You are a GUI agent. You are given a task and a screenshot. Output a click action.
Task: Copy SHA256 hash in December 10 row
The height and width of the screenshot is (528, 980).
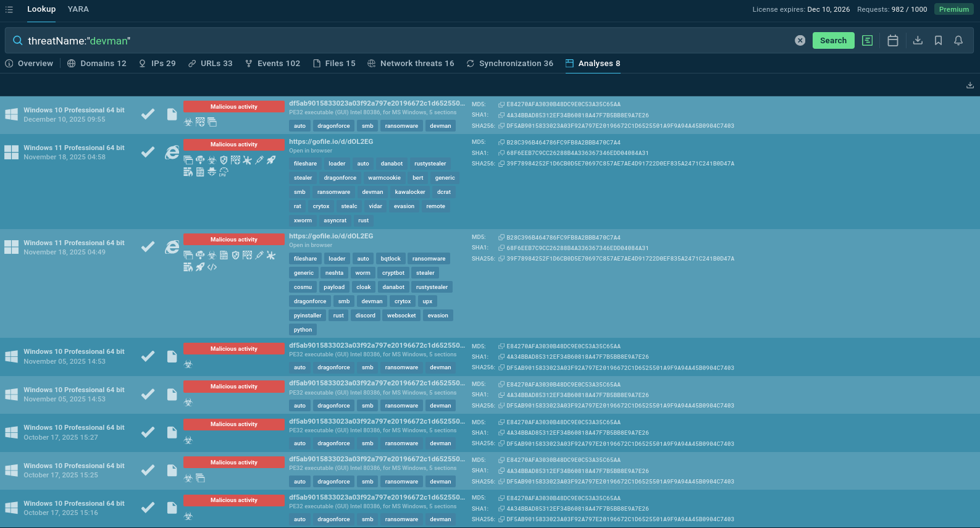[x=501, y=125]
